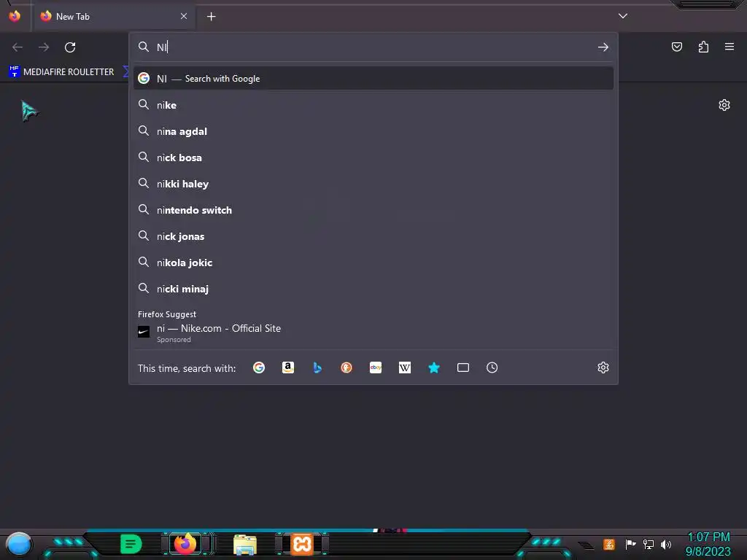
Task: Expand the list all tabs chevron
Action: point(623,16)
